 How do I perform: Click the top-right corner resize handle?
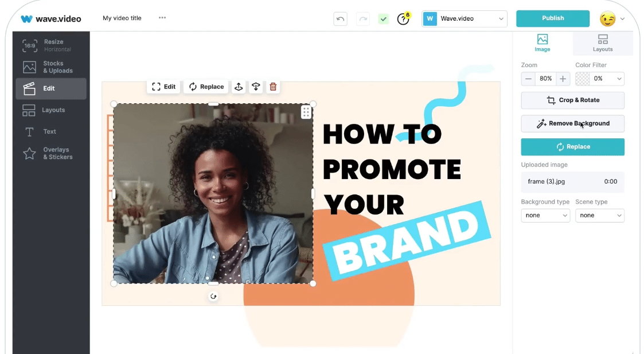(313, 104)
